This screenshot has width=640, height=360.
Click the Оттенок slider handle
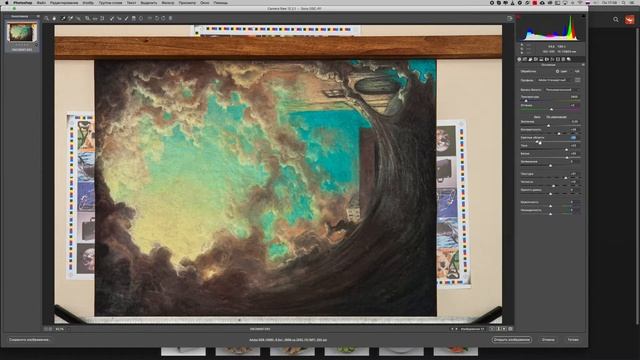point(551,109)
